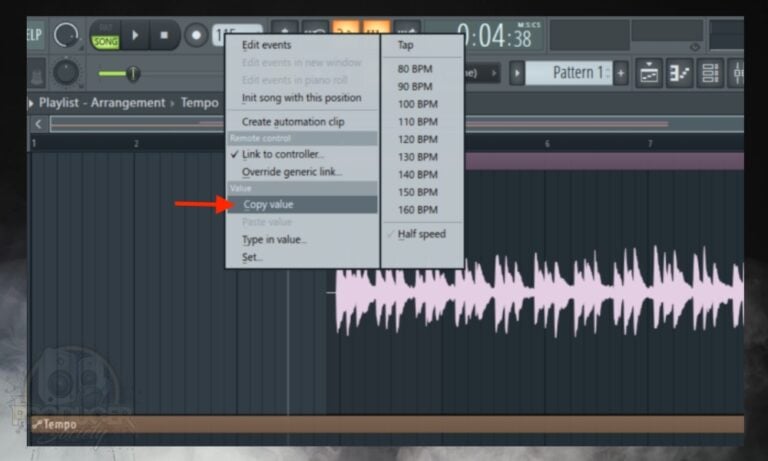Viewport: 768px width, 461px height.
Task: Open the partially visible HELP menu
Action: (x=34, y=35)
